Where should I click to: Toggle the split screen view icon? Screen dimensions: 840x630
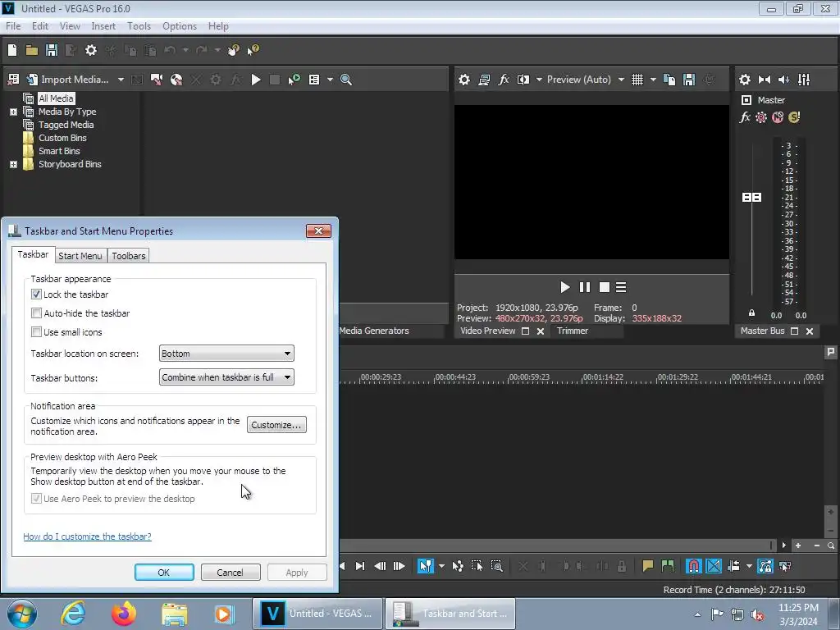(x=523, y=80)
